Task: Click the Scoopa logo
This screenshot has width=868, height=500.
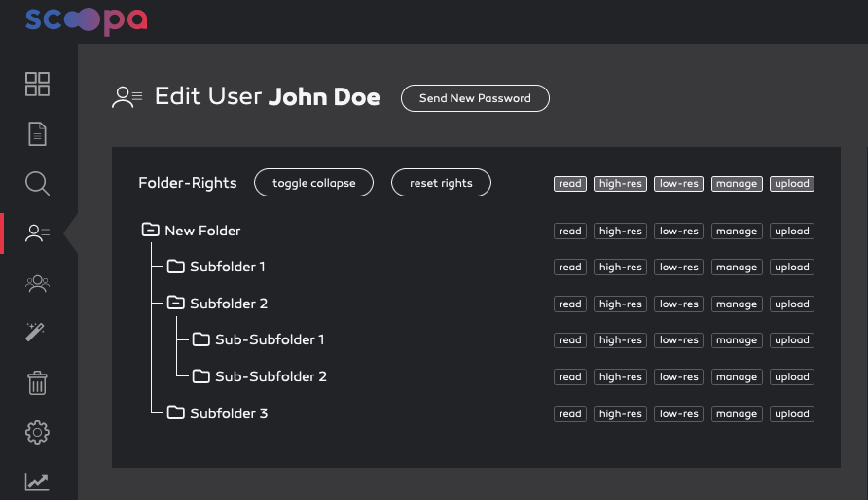Action: click(87, 20)
